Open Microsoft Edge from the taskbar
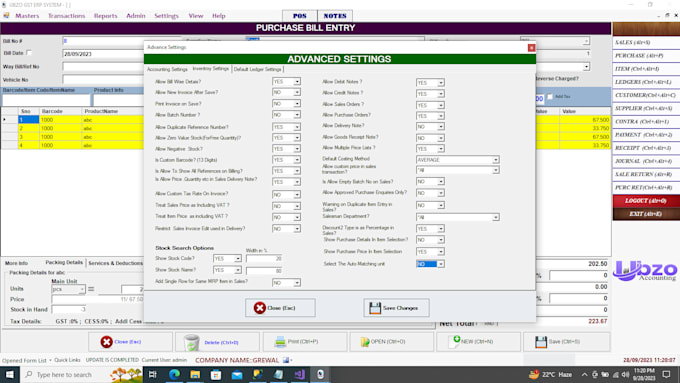This screenshot has width=680, height=383. (174, 374)
